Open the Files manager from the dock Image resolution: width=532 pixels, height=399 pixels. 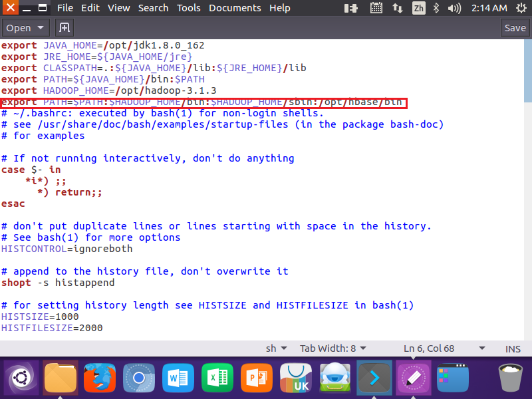pos(61,378)
